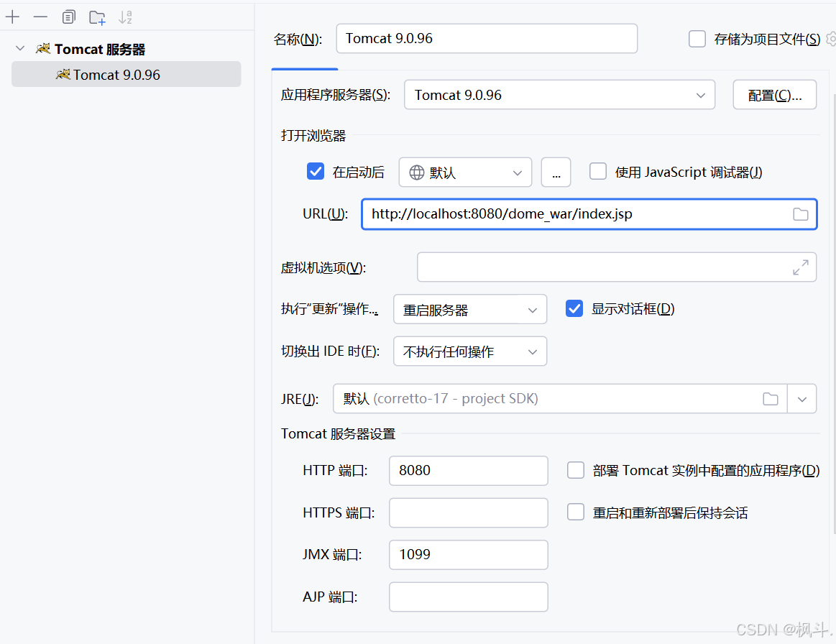Click the globe icon in the browser dropdown
The height and width of the screenshot is (644, 836).
tap(416, 172)
